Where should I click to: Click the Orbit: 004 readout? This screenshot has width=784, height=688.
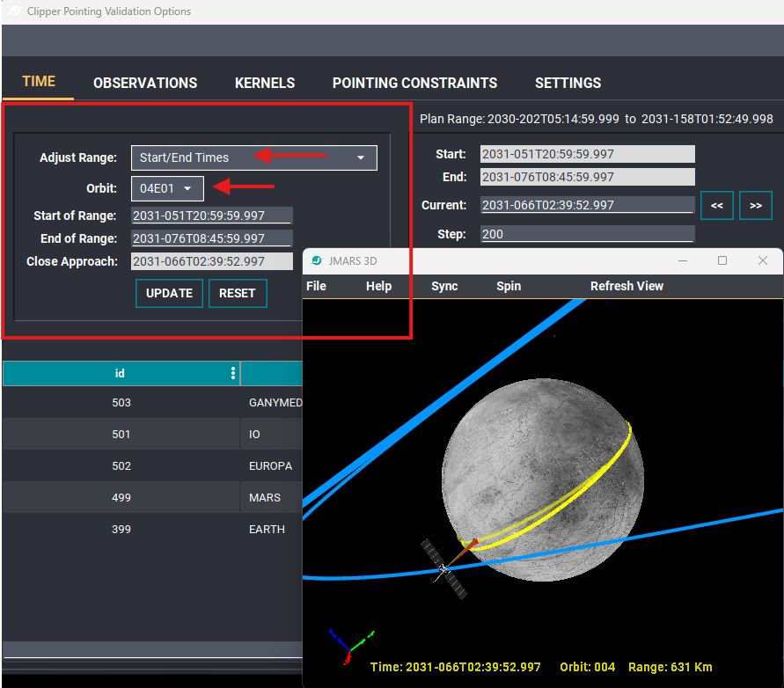click(587, 667)
